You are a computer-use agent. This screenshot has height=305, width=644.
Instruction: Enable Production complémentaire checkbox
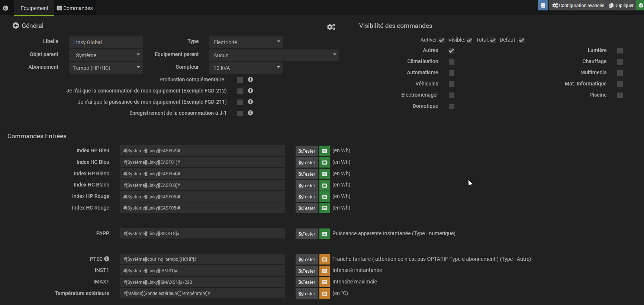(x=240, y=80)
